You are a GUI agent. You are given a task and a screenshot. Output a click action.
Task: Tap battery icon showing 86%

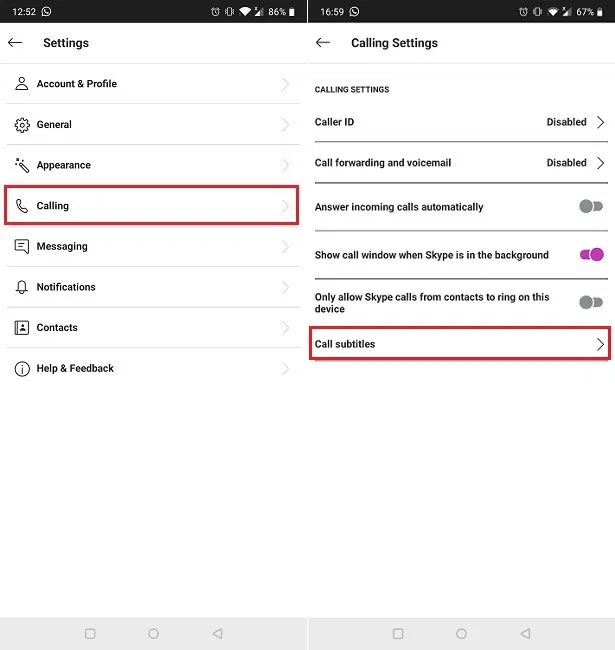coord(292,12)
